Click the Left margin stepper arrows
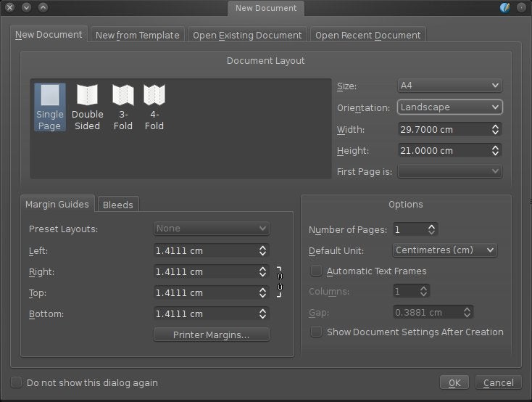Image resolution: width=532 pixels, height=402 pixels. (x=262, y=250)
